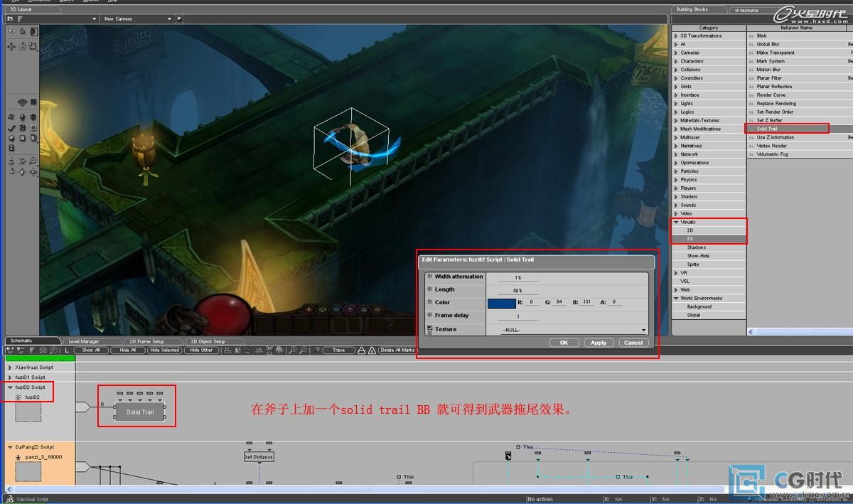Click the Width attenuation 1% field
The width and height of the screenshot is (853, 504).
pos(517,277)
